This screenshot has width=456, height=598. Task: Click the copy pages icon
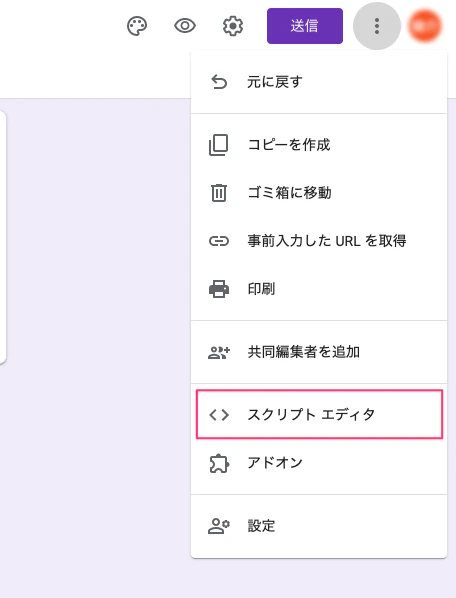[219, 145]
